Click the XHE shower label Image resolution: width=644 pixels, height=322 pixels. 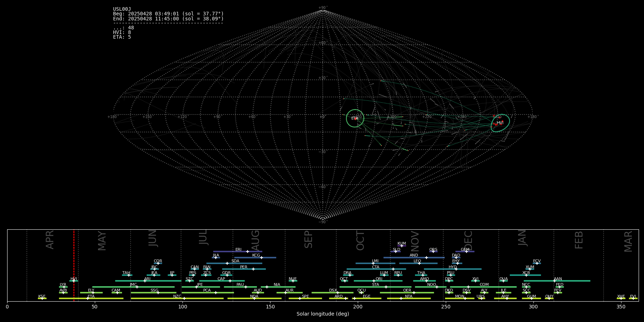point(621,297)
